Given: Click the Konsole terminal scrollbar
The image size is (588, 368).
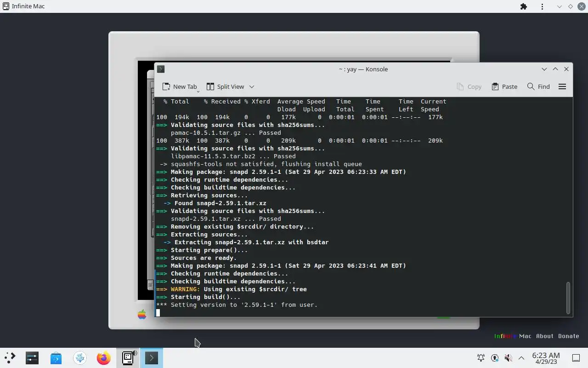Looking at the screenshot, I should coord(568,298).
